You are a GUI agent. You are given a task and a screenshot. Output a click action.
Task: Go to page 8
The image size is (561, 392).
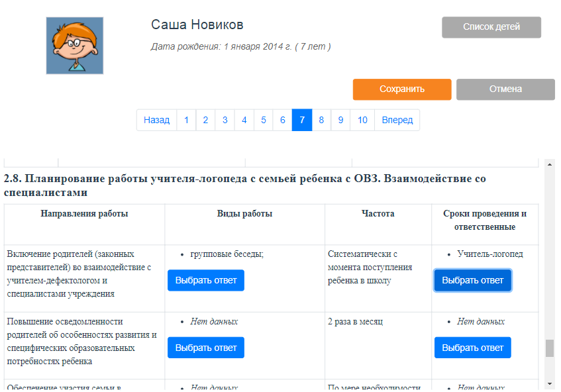tap(321, 120)
